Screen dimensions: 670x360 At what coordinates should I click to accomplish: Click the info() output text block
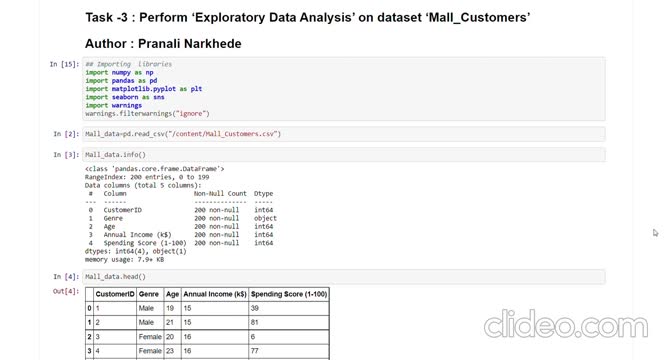[181, 214]
